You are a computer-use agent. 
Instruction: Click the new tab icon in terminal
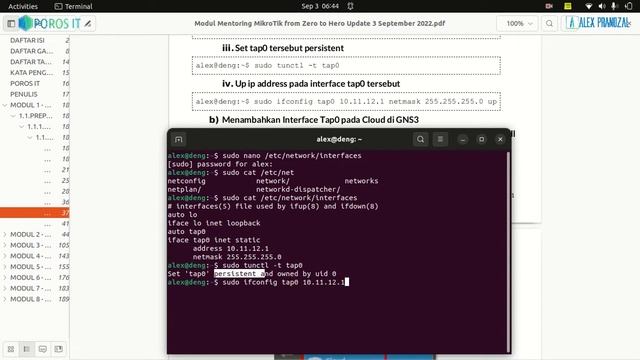178,140
